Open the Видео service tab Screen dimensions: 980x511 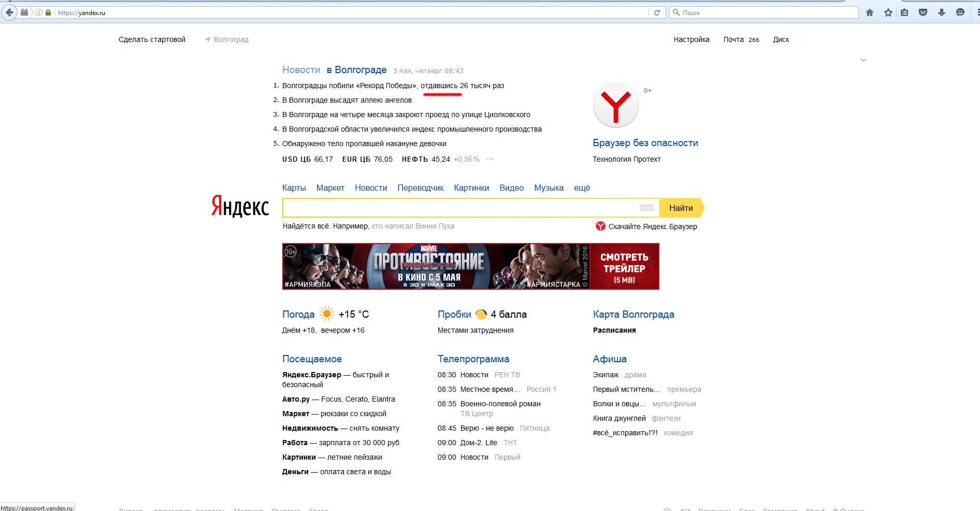pos(512,188)
